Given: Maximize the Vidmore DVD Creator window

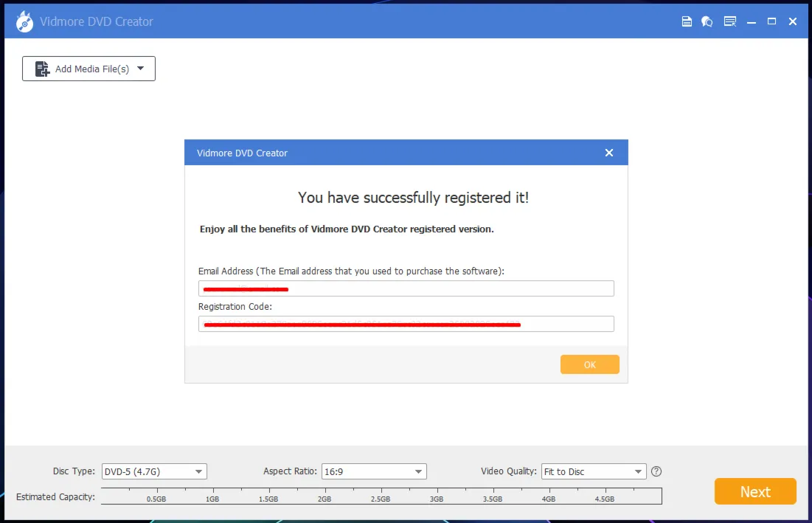Looking at the screenshot, I should pyautogui.click(x=771, y=21).
